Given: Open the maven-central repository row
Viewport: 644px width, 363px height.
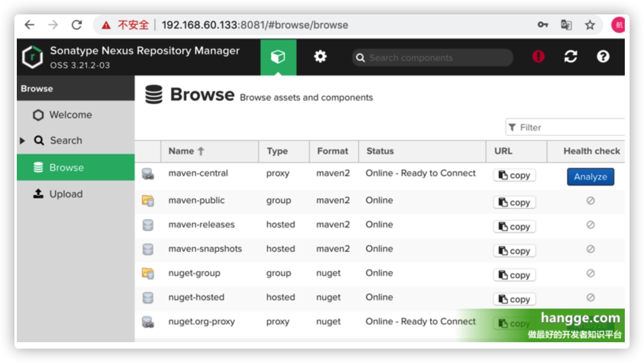Looking at the screenshot, I should tap(380, 176).
